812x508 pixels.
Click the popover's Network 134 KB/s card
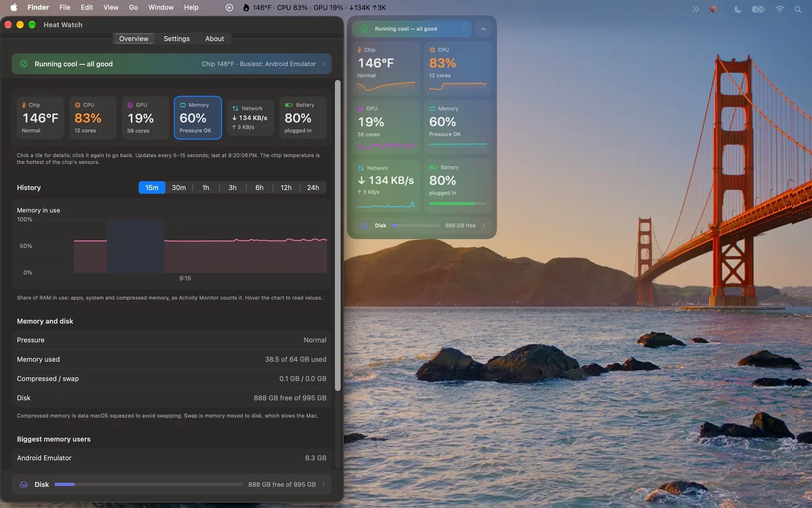click(386, 186)
